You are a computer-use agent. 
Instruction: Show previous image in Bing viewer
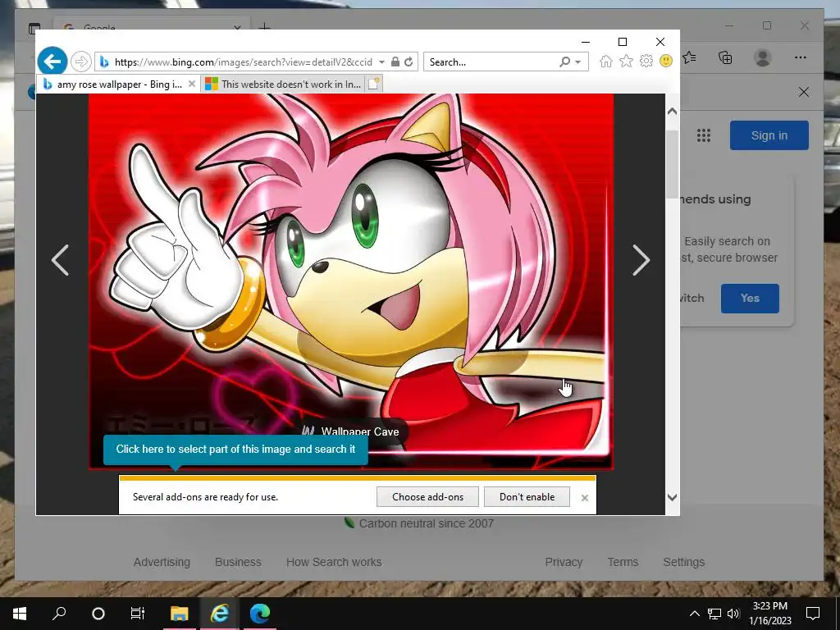[x=60, y=260]
